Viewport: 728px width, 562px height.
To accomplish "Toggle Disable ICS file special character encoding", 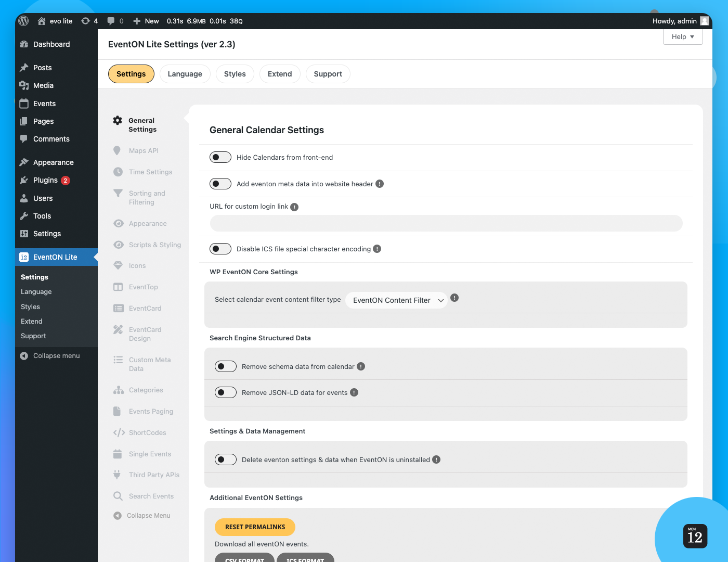I will tap(220, 249).
